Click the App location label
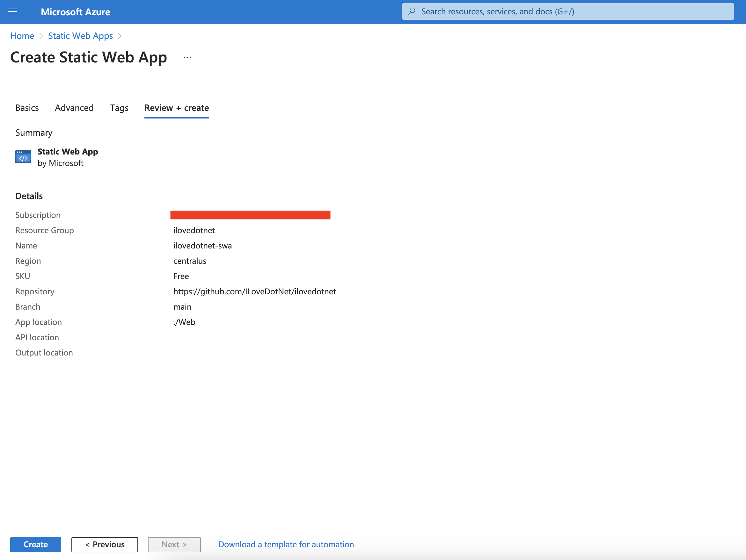Viewport: 746px width, 560px height. click(x=39, y=322)
